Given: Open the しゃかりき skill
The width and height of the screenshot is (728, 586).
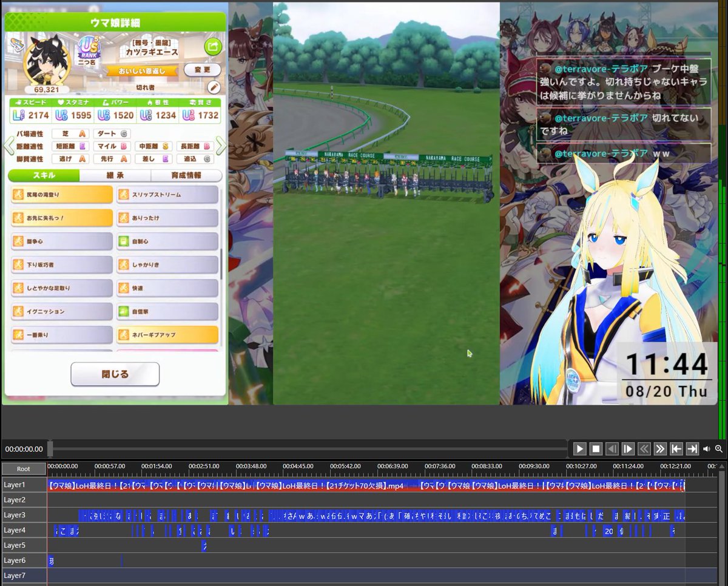Looking at the screenshot, I should [x=167, y=264].
